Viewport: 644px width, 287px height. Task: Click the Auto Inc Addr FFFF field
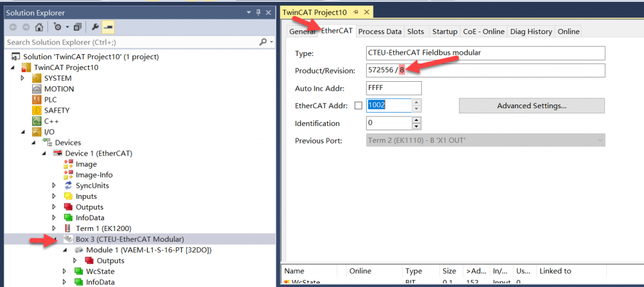(394, 88)
